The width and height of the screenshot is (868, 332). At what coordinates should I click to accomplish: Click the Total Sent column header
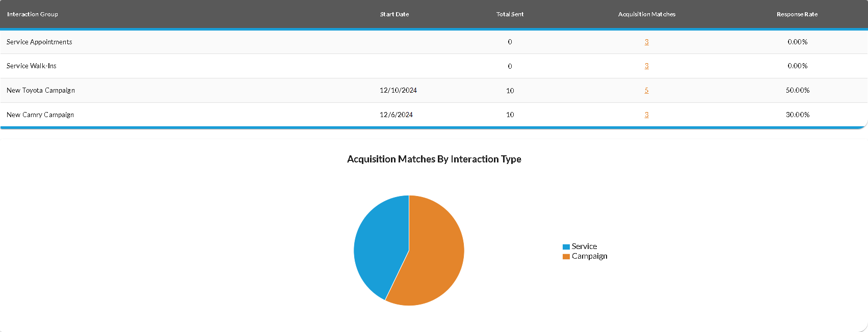point(510,14)
